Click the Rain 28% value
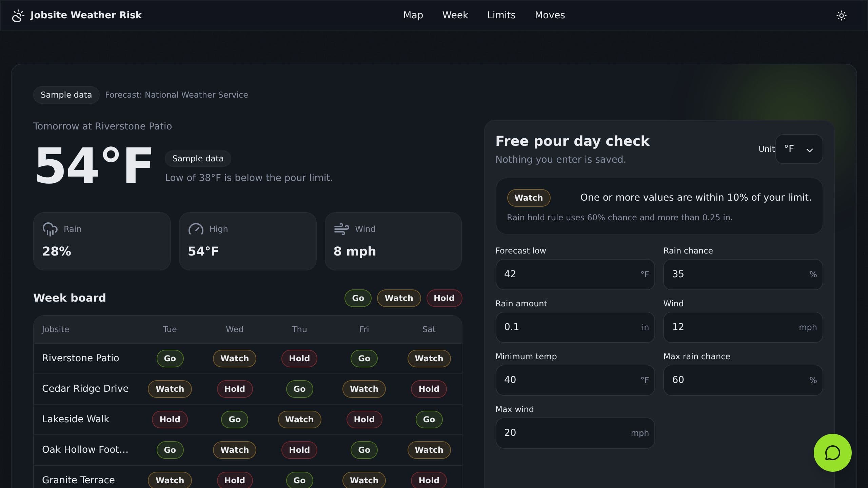Viewport: 868px width, 488px height. (57, 251)
